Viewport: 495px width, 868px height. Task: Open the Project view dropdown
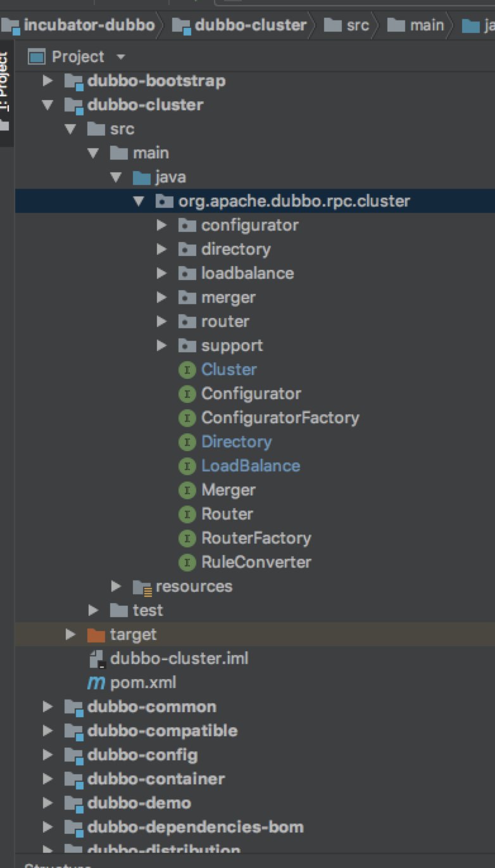(x=120, y=57)
